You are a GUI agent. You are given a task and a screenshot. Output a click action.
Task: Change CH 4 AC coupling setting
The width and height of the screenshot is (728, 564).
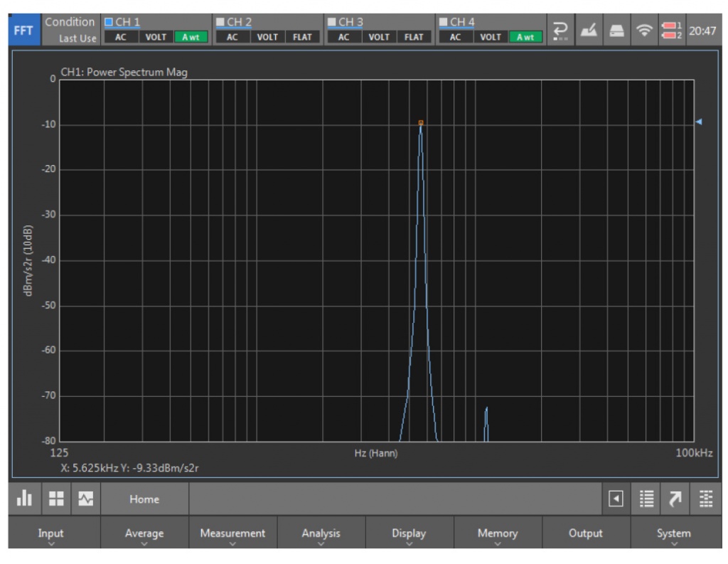[x=455, y=37]
